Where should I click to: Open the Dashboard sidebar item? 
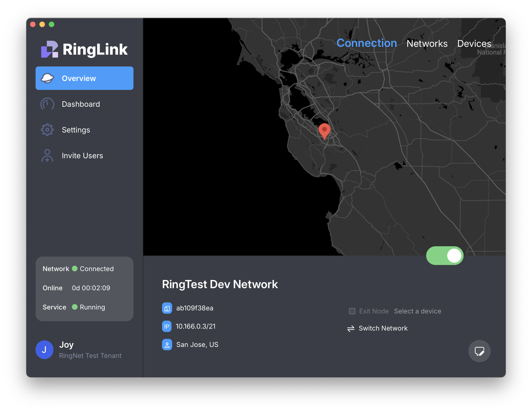point(85,104)
